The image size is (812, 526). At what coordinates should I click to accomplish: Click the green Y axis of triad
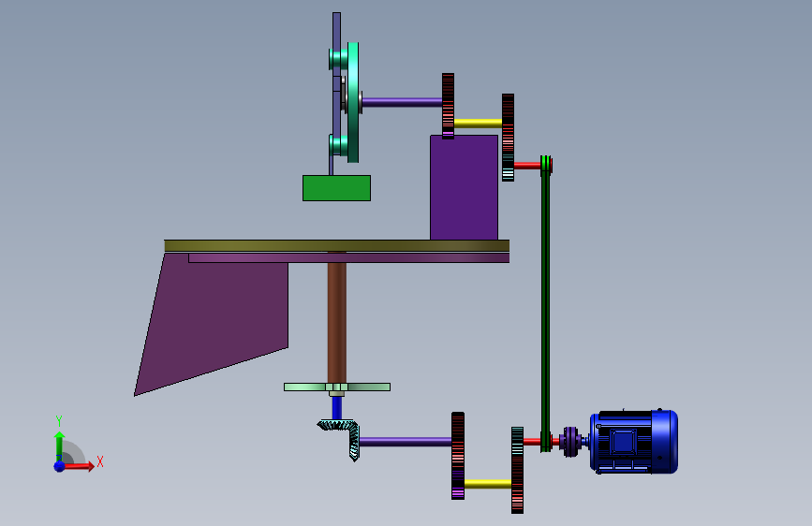click(x=59, y=446)
